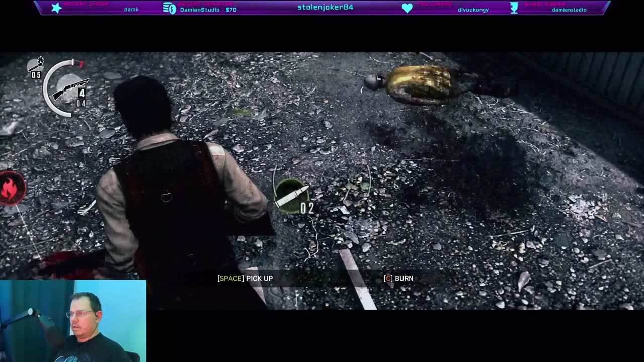Click the reserve ammo count 04
Viewport: 644px width, 362px height.
point(80,104)
